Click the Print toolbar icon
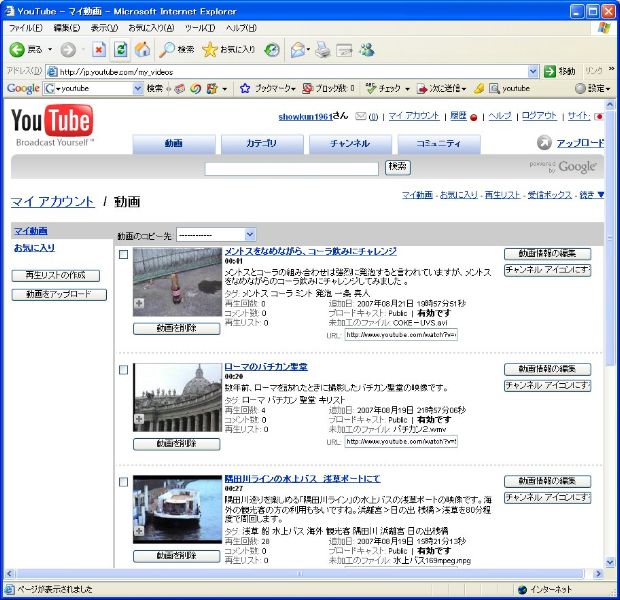The width and height of the screenshot is (620, 600). click(323, 49)
